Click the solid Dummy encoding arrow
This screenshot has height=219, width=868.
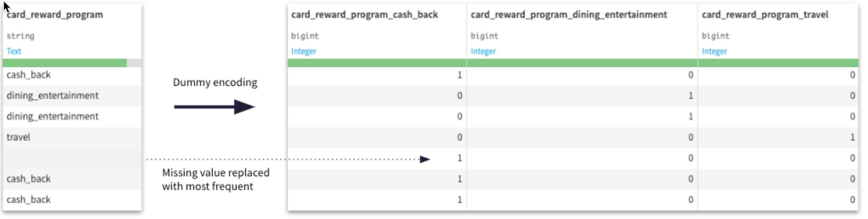click(214, 107)
